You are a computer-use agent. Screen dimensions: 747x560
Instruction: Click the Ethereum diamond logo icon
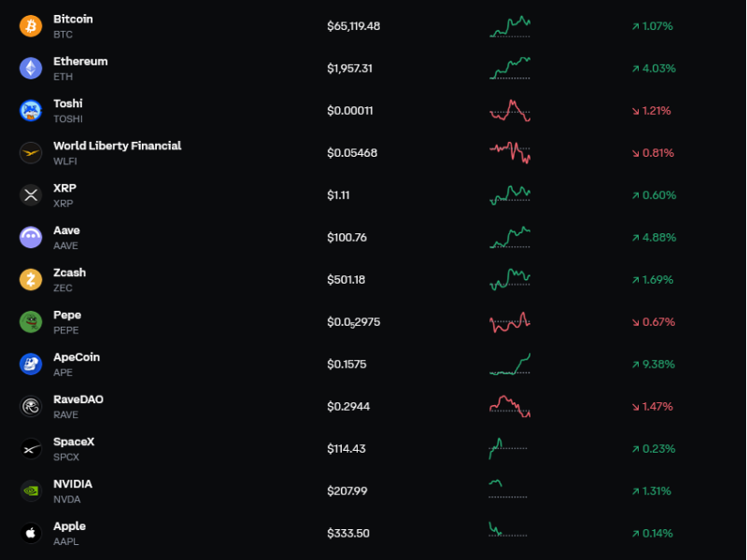pyautogui.click(x=31, y=68)
